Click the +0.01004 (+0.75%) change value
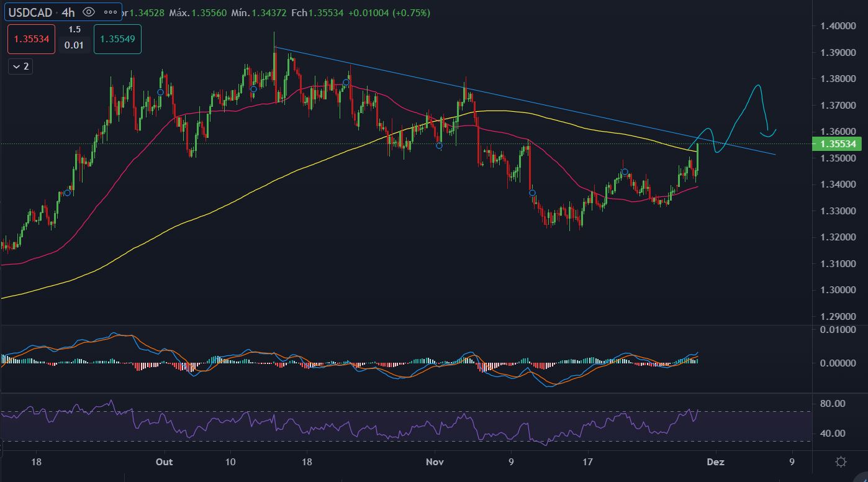Image resolution: width=868 pixels, height=482 pixels. [x=389, y=12]
